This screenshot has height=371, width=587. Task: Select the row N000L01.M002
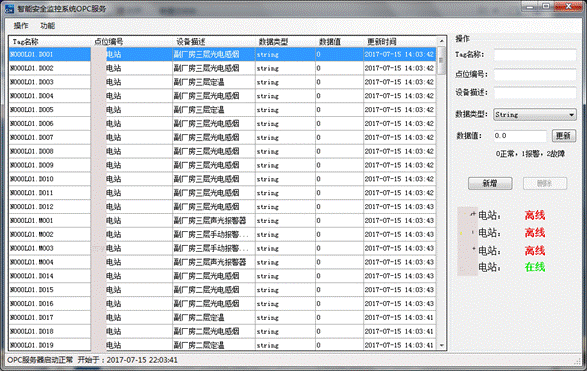(222, 234)
